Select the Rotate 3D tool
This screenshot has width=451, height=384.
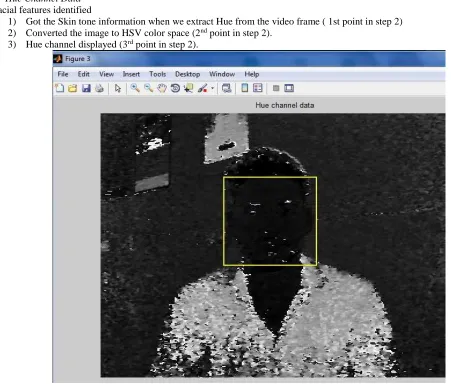tap(175, 88)
